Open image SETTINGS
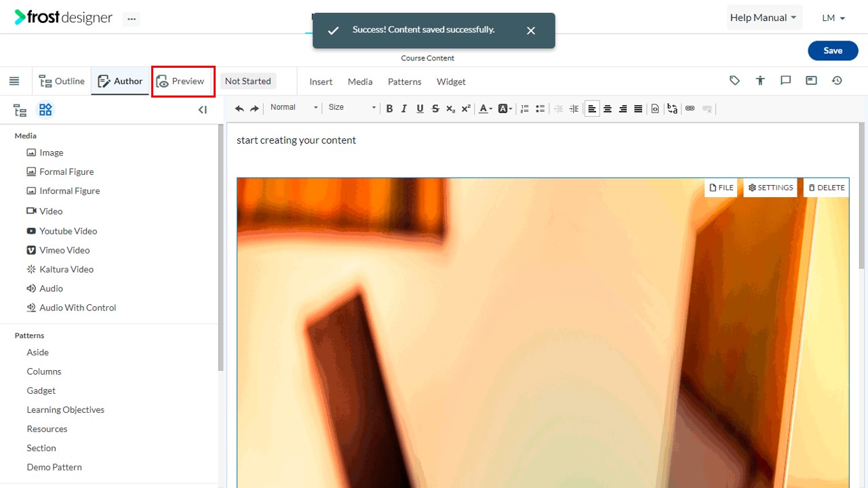 771,188
